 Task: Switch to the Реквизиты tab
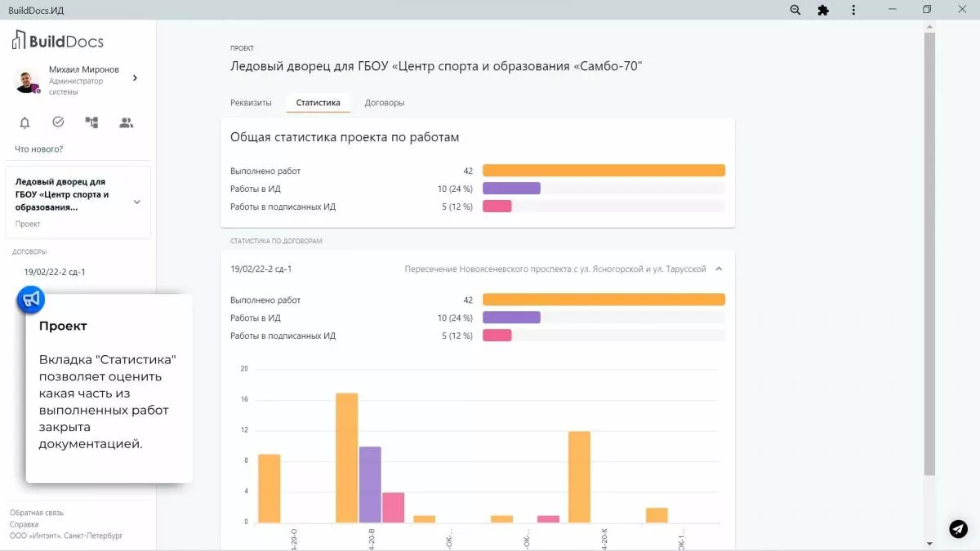coord(251,103)
